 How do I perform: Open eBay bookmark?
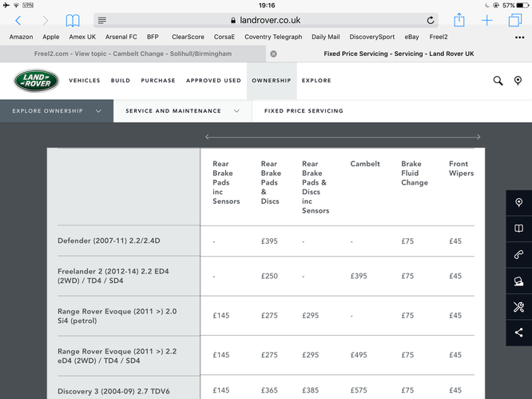tap(411, 37)
